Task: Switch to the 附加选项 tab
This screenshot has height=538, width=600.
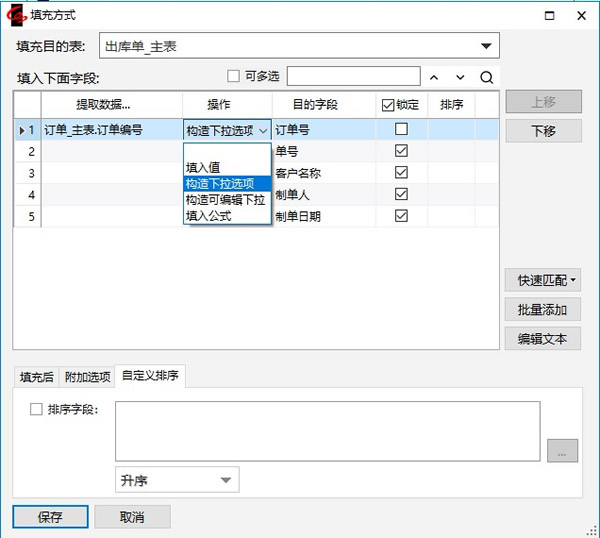Action: [x=87, y=376]
